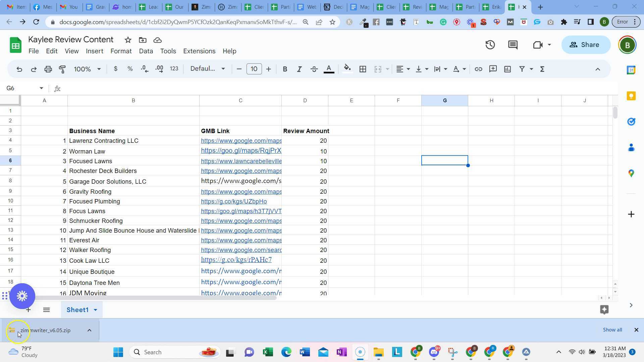Click the Insert chart icon
The image size is (644, 362).
pyautogui.click(x=507, y=69)
